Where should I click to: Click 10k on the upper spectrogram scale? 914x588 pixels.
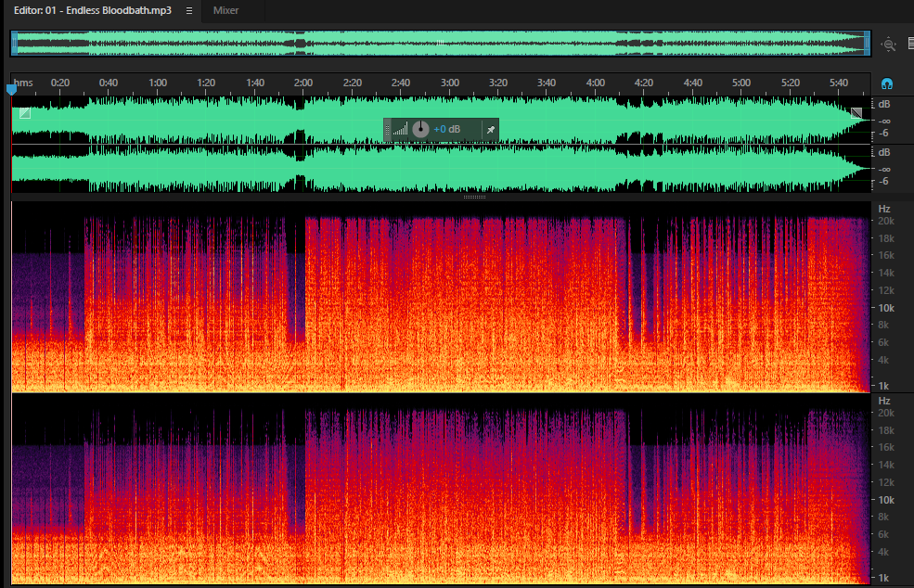tap(886, 308)
